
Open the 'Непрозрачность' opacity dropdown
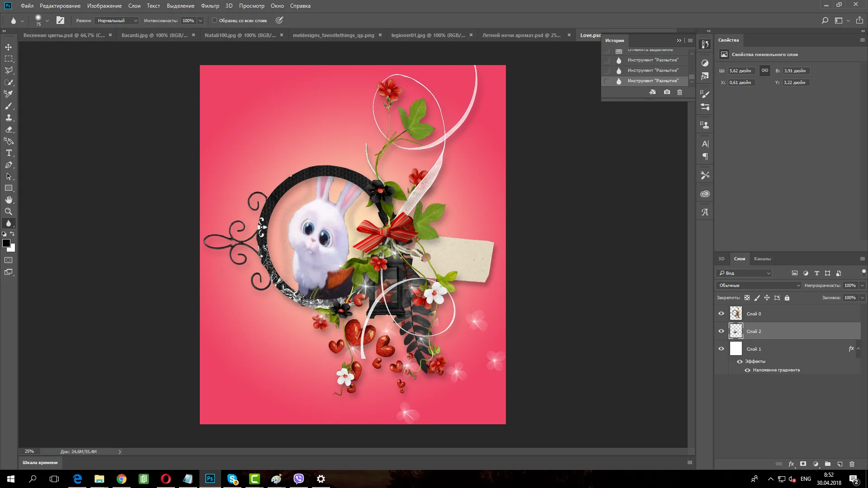click(x=862, y=285)
